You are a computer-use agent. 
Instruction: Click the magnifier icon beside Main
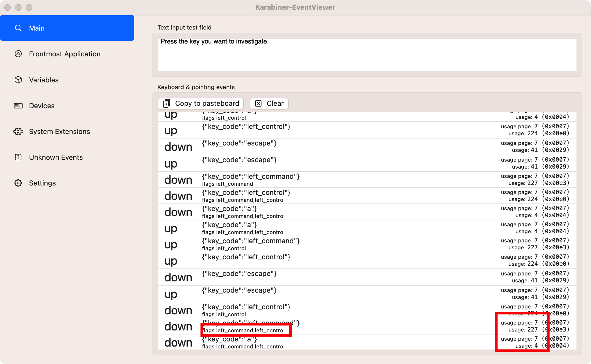click(x=18, y=28)
